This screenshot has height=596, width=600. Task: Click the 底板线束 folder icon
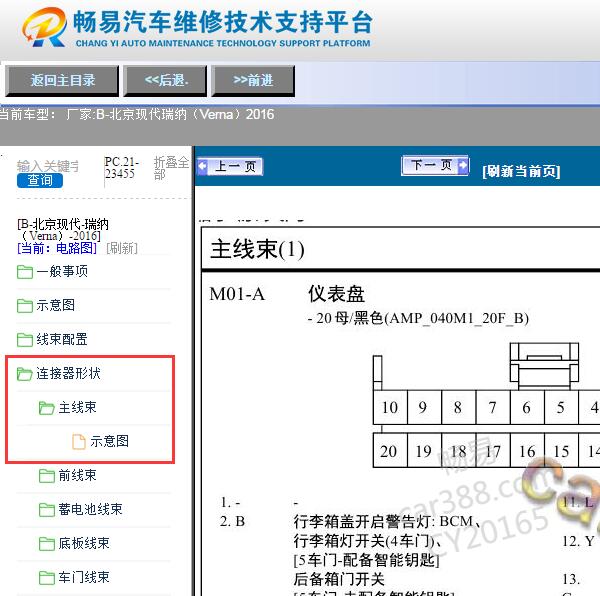[x=47, y=544]
